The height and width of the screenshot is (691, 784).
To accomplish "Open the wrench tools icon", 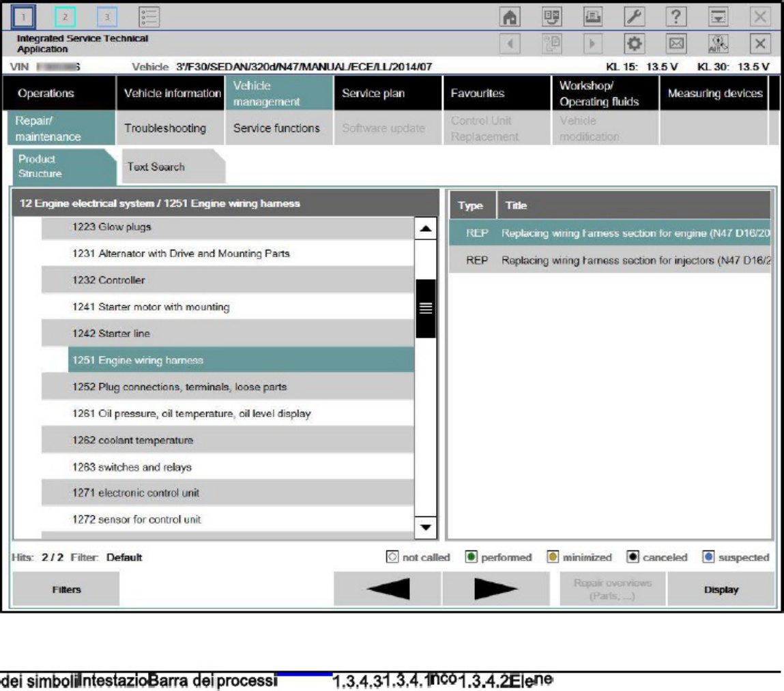I will click(x=635, y=17).
